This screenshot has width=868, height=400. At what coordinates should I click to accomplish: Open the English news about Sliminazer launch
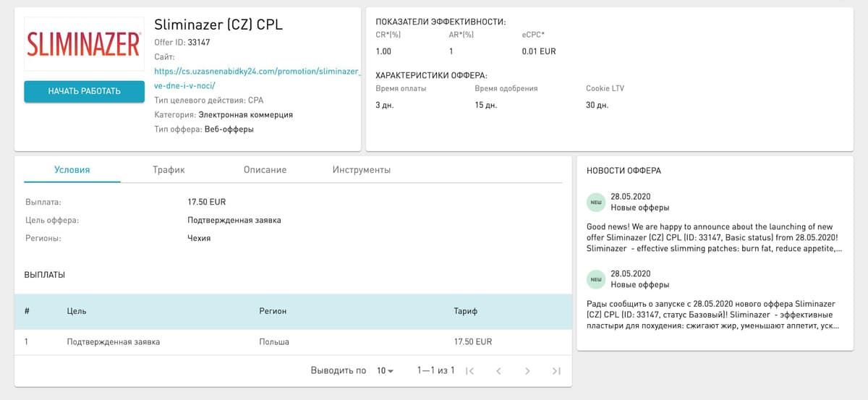[714, 237]
